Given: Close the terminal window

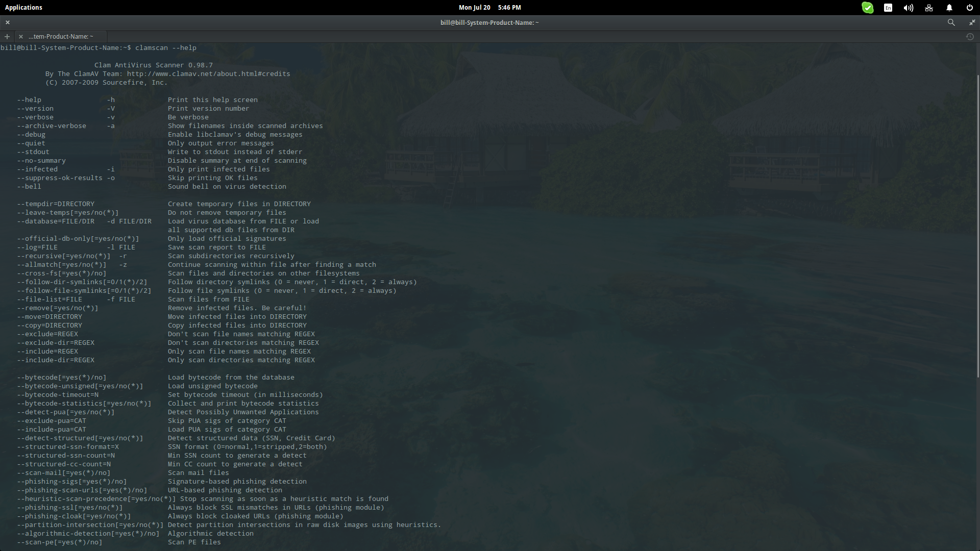Looking at the screenshot, I should tap(8, 22).
